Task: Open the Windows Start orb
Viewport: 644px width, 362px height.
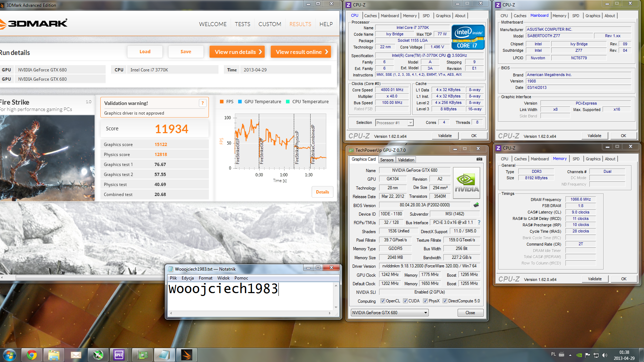Action: [x=9, y=355]
